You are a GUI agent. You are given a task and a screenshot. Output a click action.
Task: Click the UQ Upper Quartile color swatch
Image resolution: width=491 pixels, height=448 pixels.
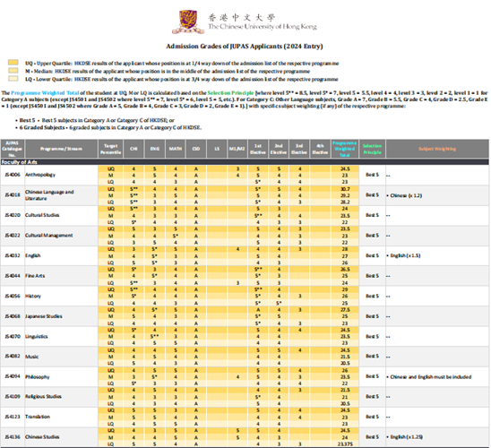point(13,63)
